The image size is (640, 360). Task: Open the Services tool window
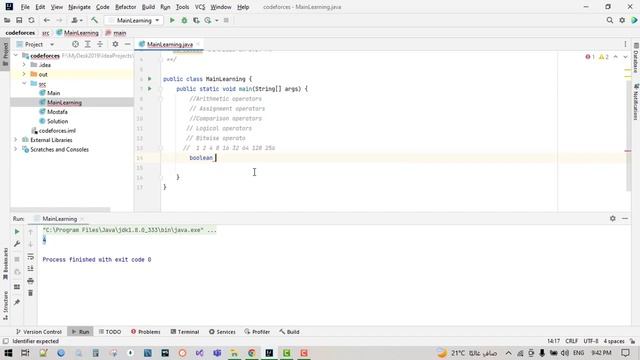[222, 332]
